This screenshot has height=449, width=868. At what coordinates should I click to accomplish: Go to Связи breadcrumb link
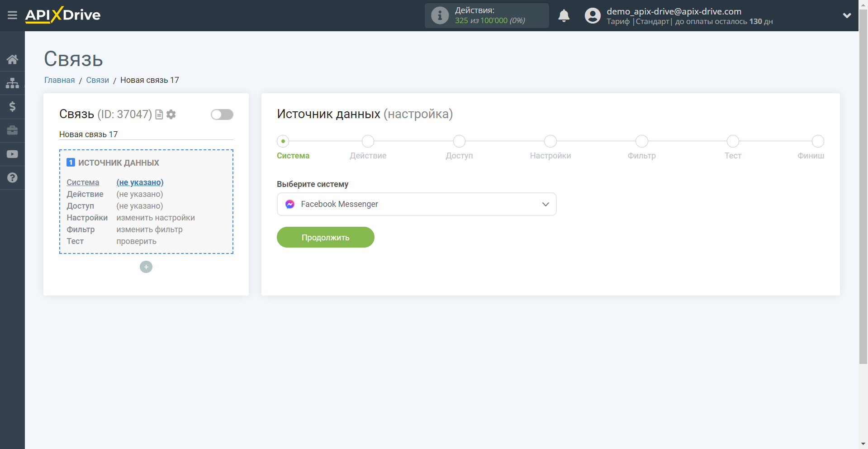tap(98, 80)
